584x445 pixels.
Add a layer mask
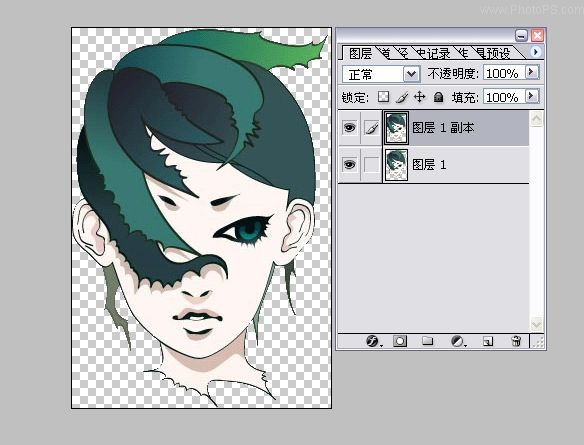point(400,341)
